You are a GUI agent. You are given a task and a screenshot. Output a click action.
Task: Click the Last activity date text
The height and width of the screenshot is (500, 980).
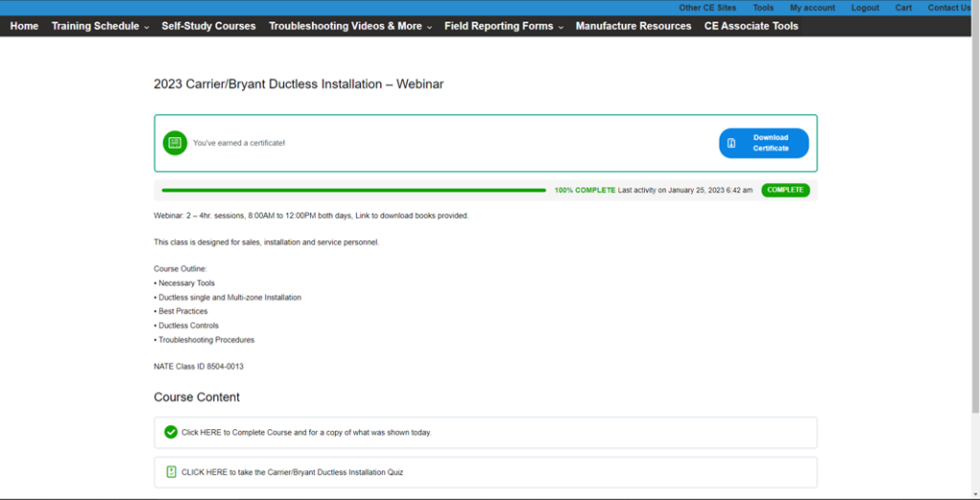(x=685, y=191)
